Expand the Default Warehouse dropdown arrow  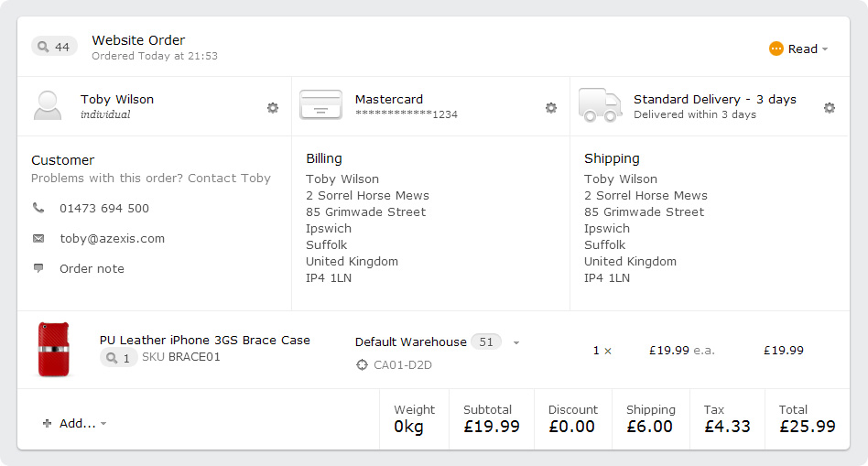click(x=515, y=342)
